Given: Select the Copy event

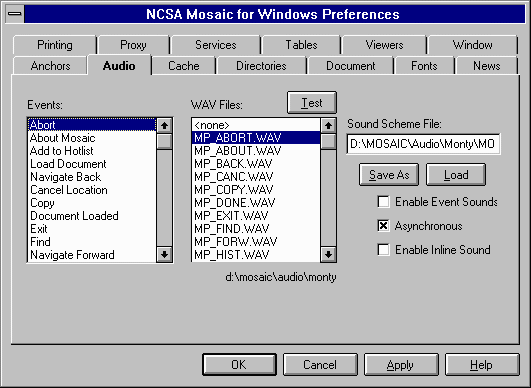Looking at the screenshot, I should pyautogui.click(x=91, y=203).
